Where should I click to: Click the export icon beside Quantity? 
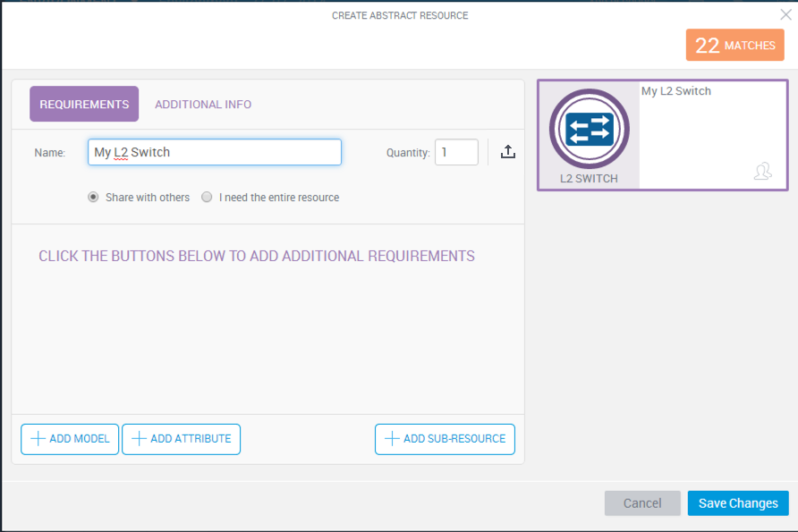(x=508, y=152)
